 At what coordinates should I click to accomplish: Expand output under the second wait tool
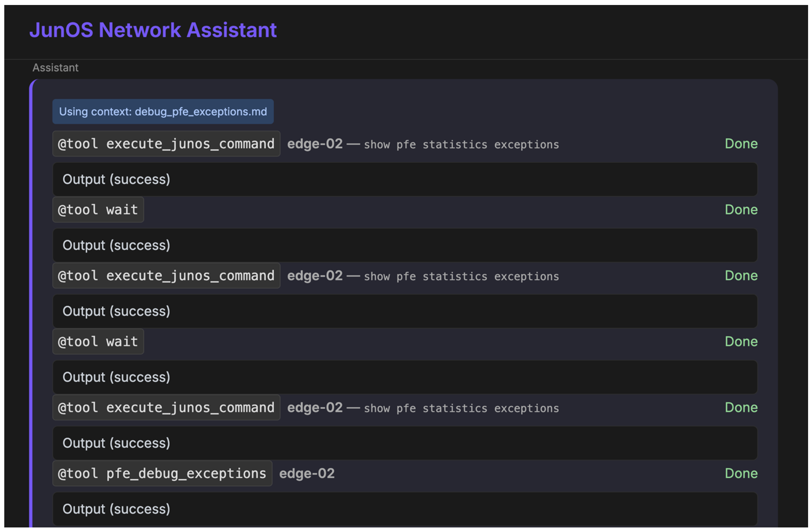(x=405, y=377)
